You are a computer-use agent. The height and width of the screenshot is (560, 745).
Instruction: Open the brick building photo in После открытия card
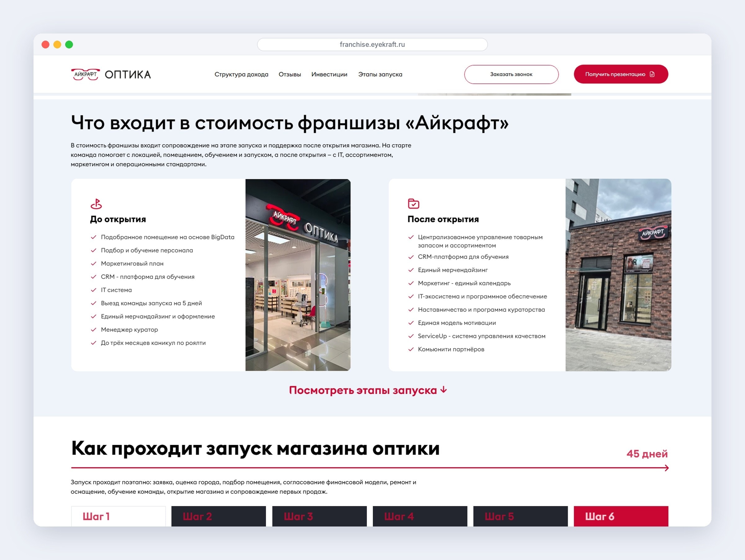pos(618,275)
